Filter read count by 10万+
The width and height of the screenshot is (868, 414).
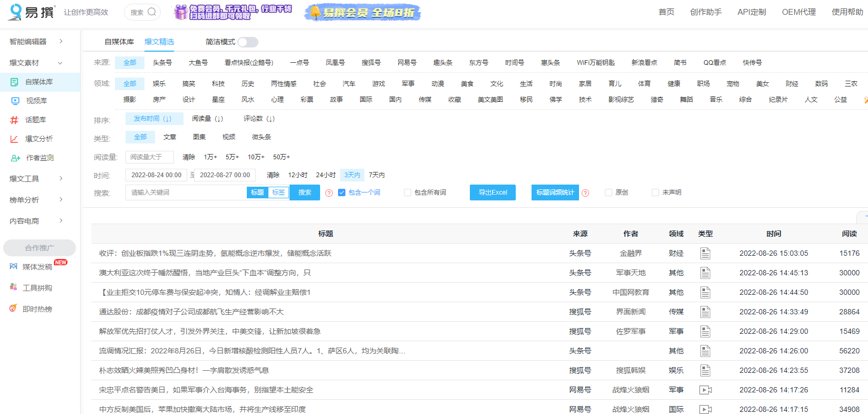[256, 157]
